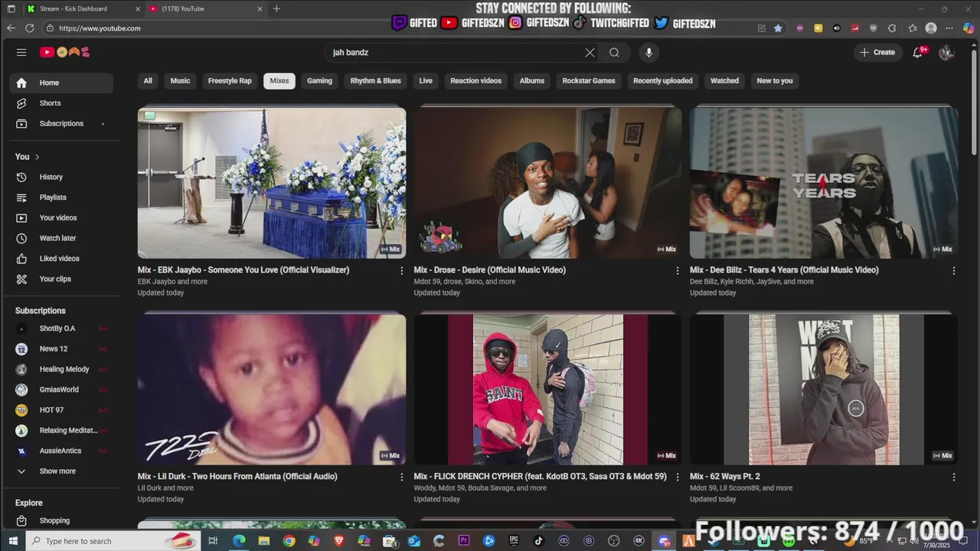Open the Healing Melody subscription channel

(61, 369)
